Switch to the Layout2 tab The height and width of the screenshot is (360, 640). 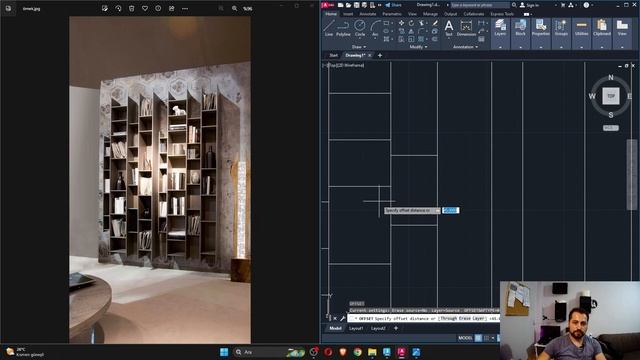pos(378,328)
